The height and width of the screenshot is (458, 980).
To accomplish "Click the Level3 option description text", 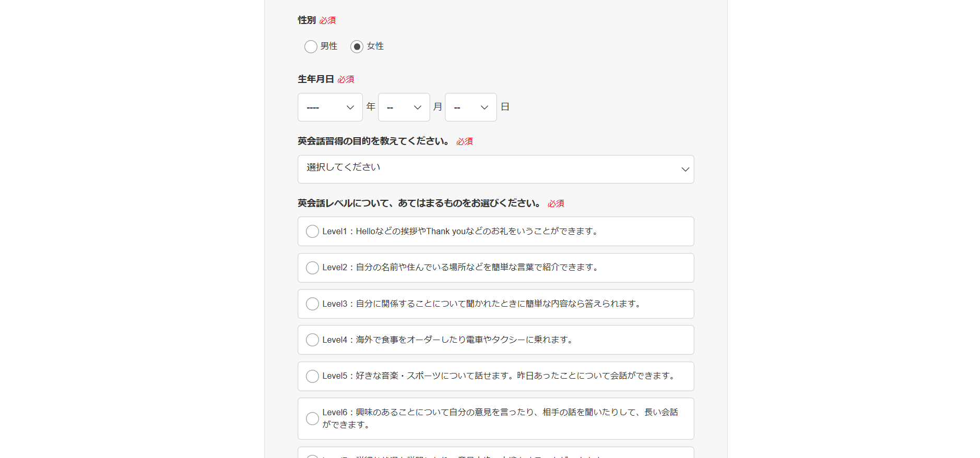I will click(x=481, y=304).
